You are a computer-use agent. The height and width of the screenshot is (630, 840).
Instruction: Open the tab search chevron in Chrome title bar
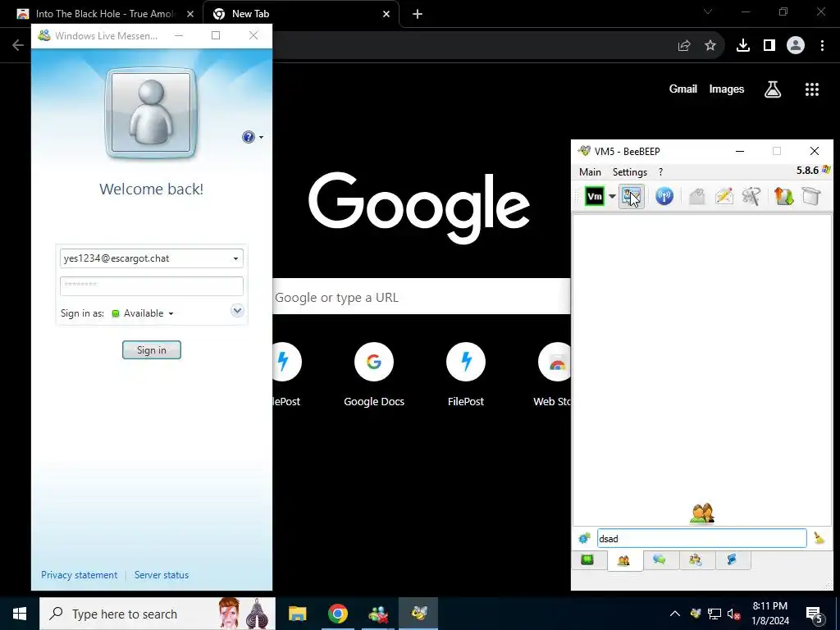click(x=708, y=11)
